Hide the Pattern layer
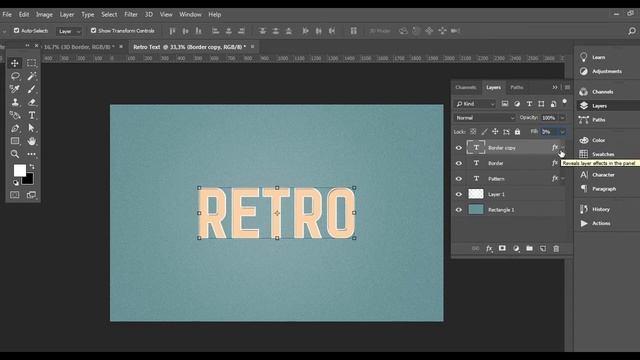The width and height of the screenshot is (640, 360). [x=459, y=179]
